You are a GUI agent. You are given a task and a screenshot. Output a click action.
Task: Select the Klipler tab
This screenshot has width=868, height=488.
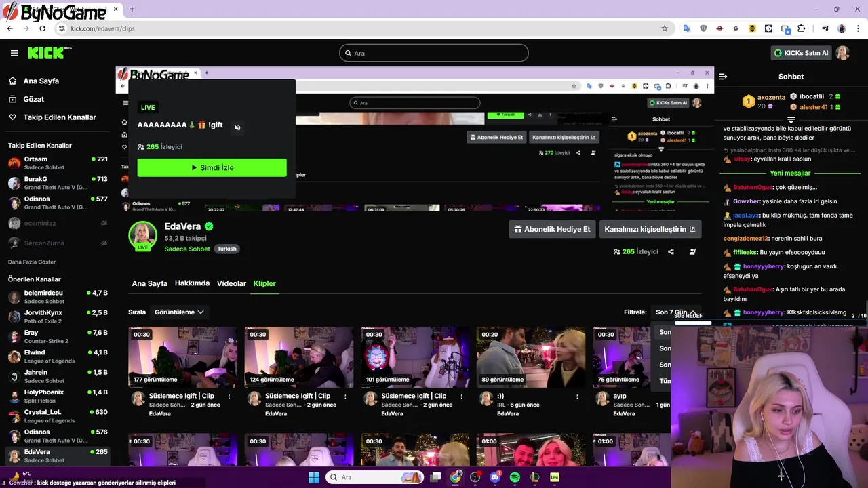pyautogui.click(x=264, y=283)
